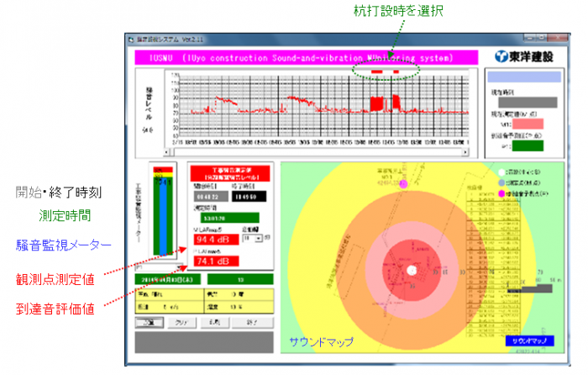
Task: Maximize the monitoring system window
Action: [541, 38]
